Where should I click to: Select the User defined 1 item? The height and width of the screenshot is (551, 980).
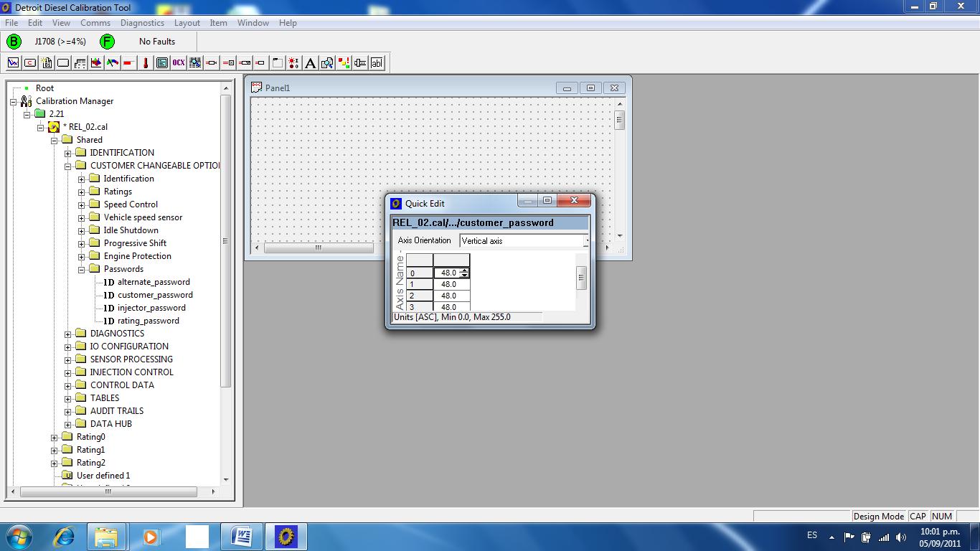(103, 476)
